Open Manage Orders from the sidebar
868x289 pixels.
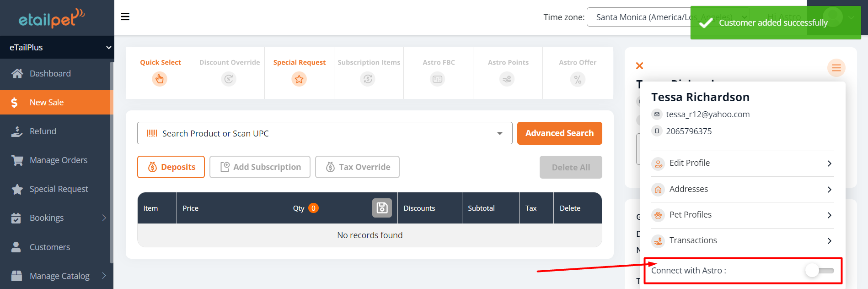click(x=58, y=160)
